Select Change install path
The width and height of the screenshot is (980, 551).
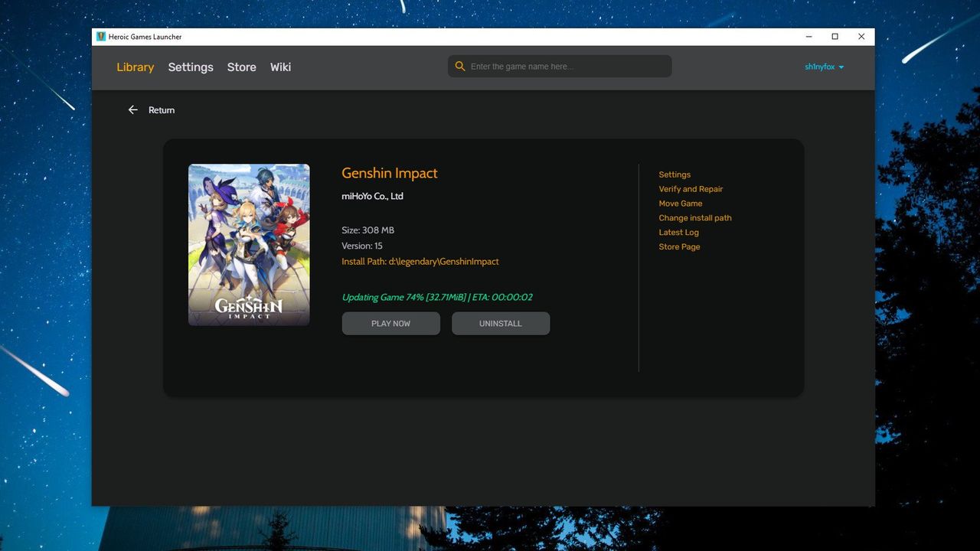point(695,218)
